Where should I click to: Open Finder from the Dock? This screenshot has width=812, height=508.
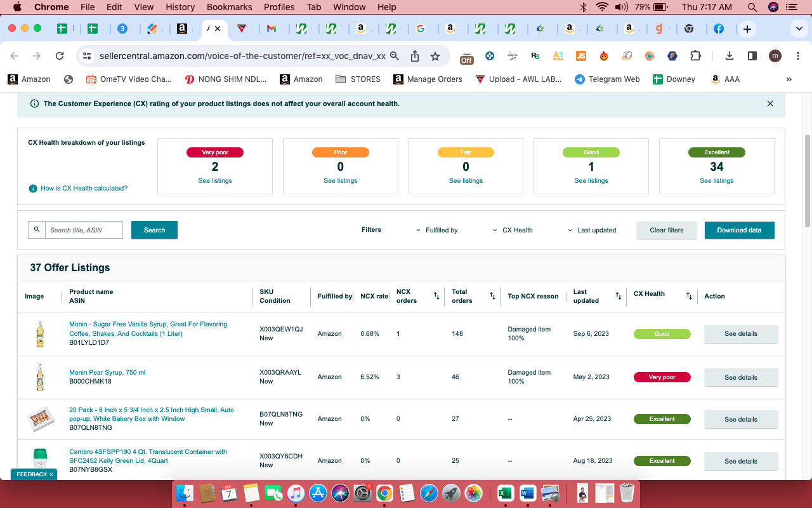coord(185,493)
